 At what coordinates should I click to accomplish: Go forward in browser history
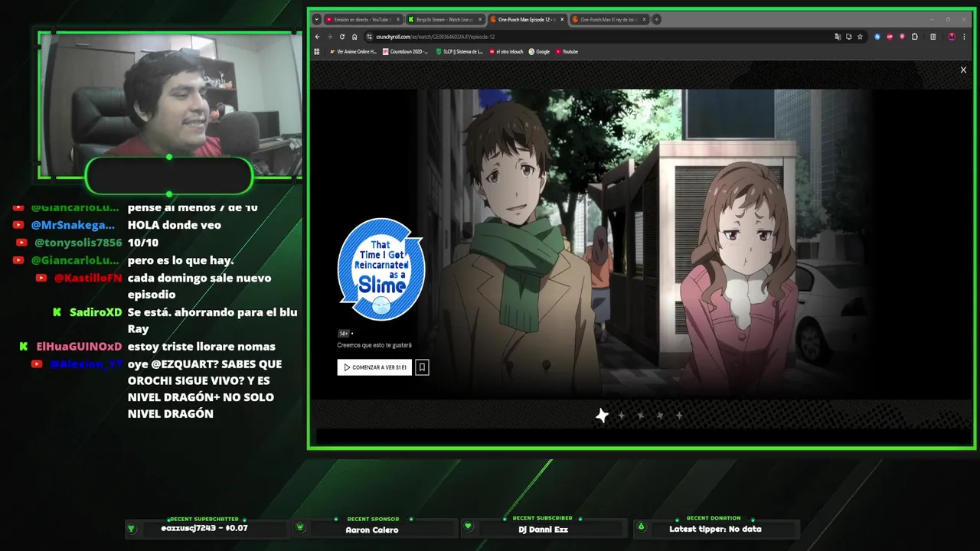coord(330,37)
